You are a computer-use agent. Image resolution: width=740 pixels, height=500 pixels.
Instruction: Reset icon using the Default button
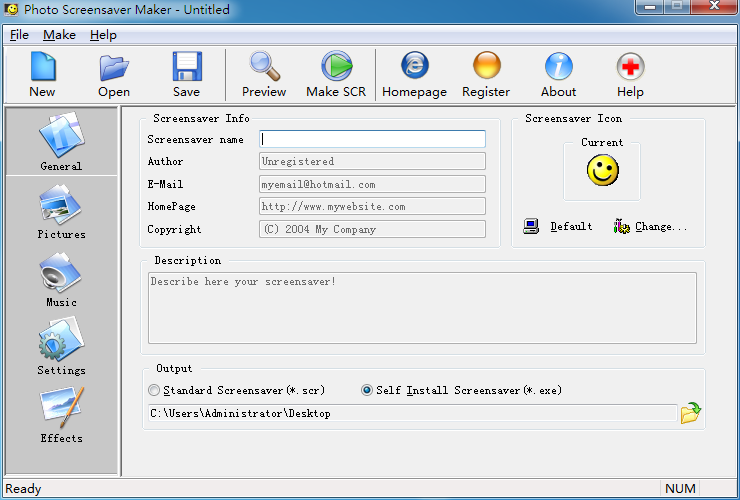point(558,227)
